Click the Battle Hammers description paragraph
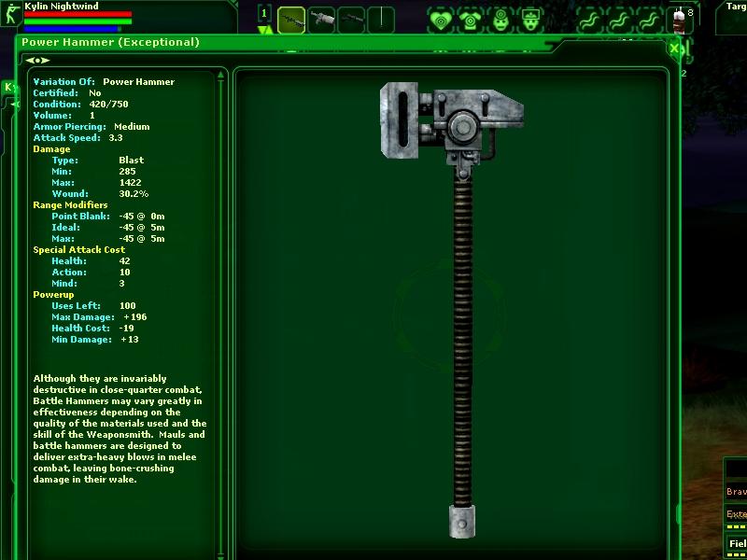The image size is (747, 560). tap(120, 429)
